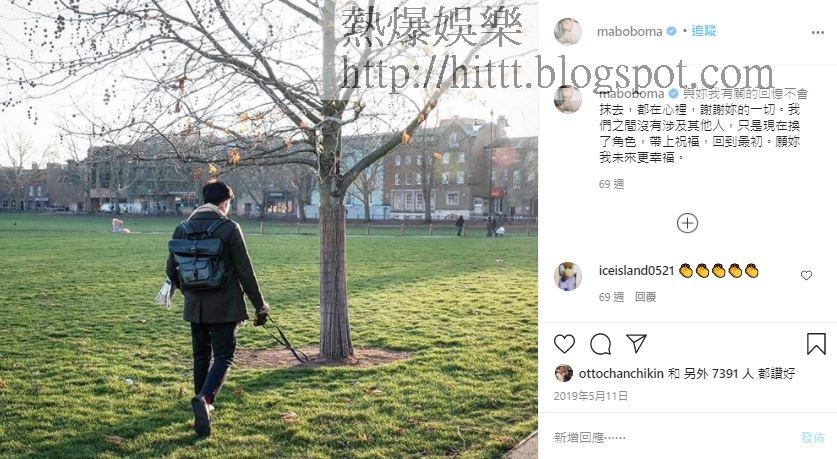Show the list of 7391 other likers
This screenshot has height=459, width=837.
[x=718, y=374]
